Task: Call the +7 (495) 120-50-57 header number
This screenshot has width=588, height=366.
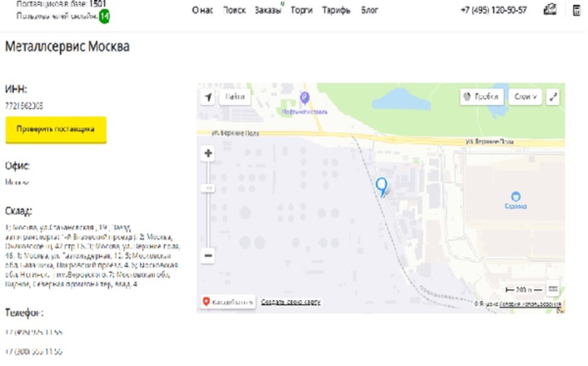Action: click(494, 10)
